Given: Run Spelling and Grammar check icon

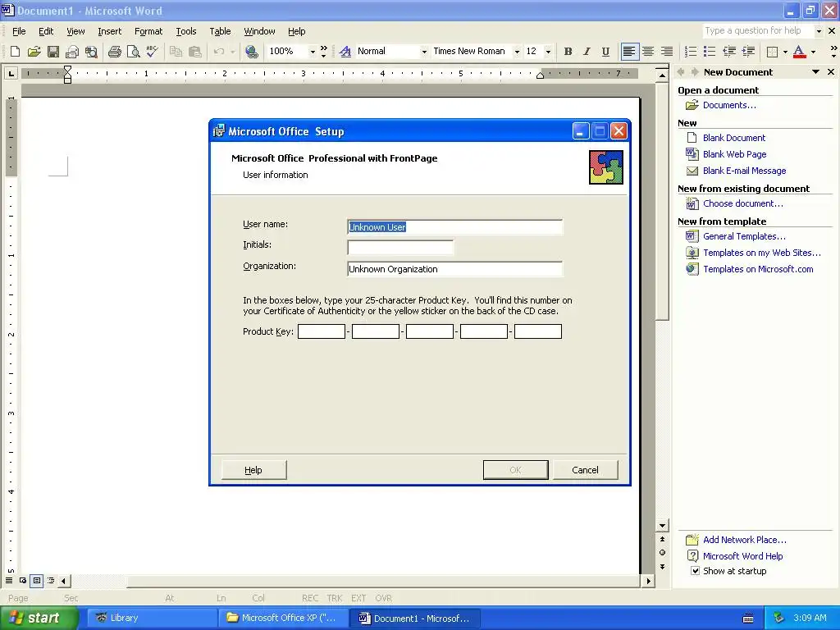Looking at the screenshot, I should (152, 52).
